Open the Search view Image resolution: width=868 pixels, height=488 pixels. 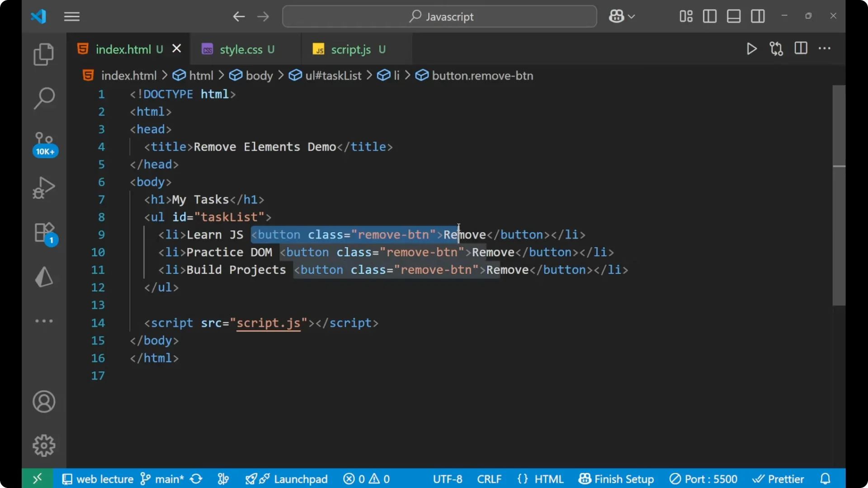tap(43, 98)
